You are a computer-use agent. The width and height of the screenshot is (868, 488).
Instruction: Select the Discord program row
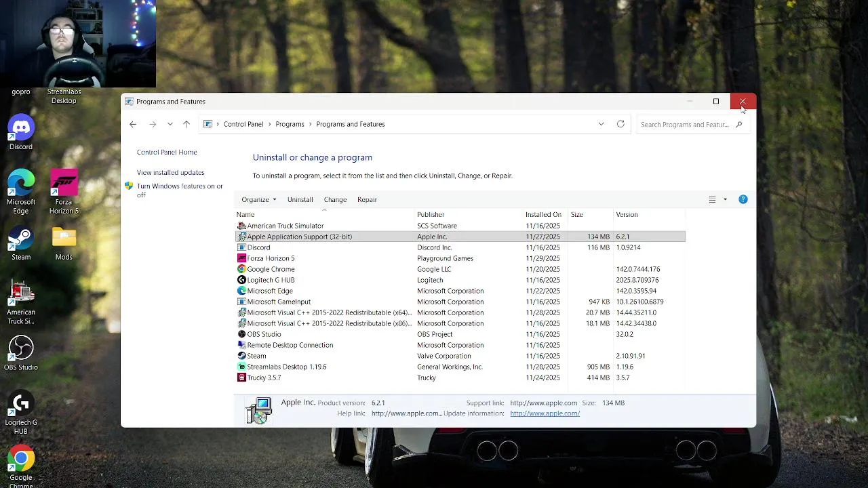(460, 247)
